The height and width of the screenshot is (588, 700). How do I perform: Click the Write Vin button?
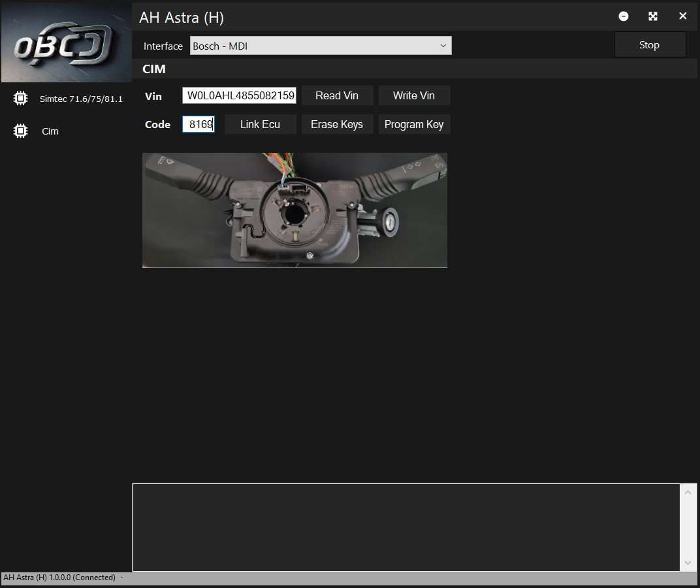click(x=414, y=95)
